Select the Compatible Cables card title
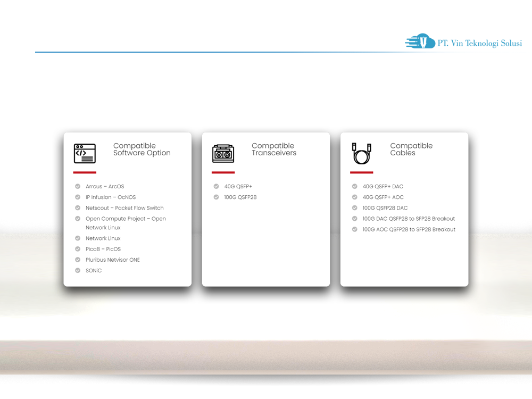 click(411, 149)
